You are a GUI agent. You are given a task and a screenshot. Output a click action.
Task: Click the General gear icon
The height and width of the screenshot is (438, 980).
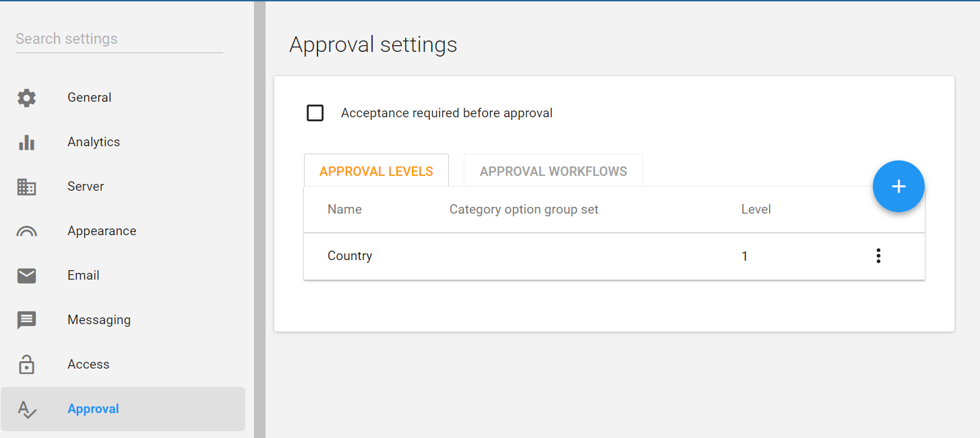(x=26, y=98)
